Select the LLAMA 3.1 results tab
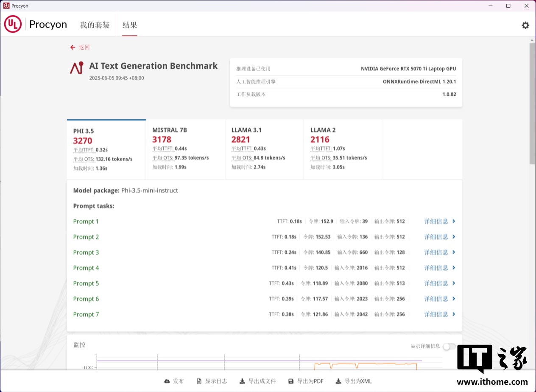 click(x=264, y=148)
